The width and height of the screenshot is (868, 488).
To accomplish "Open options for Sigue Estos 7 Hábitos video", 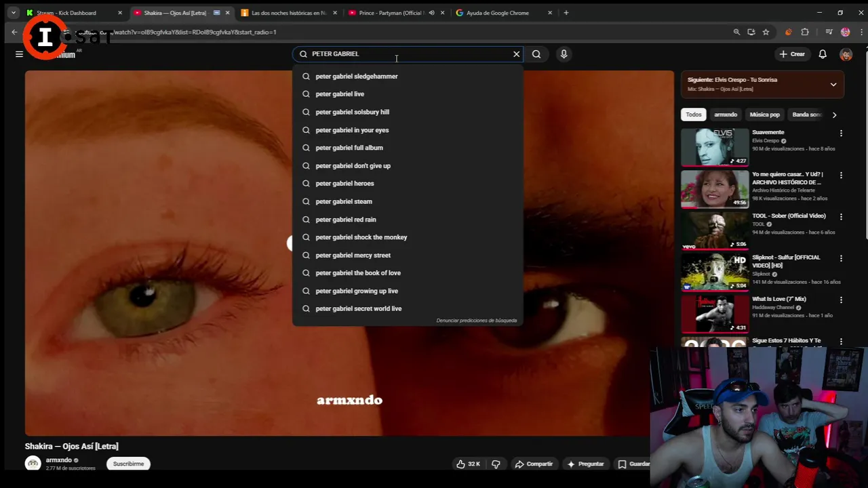I will click(841, 342).
